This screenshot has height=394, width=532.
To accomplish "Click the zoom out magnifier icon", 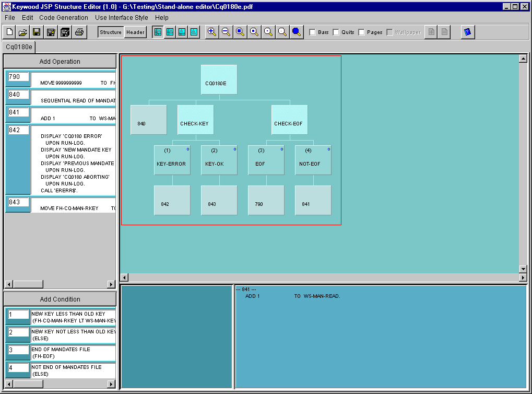I will (x=226, y=32).
